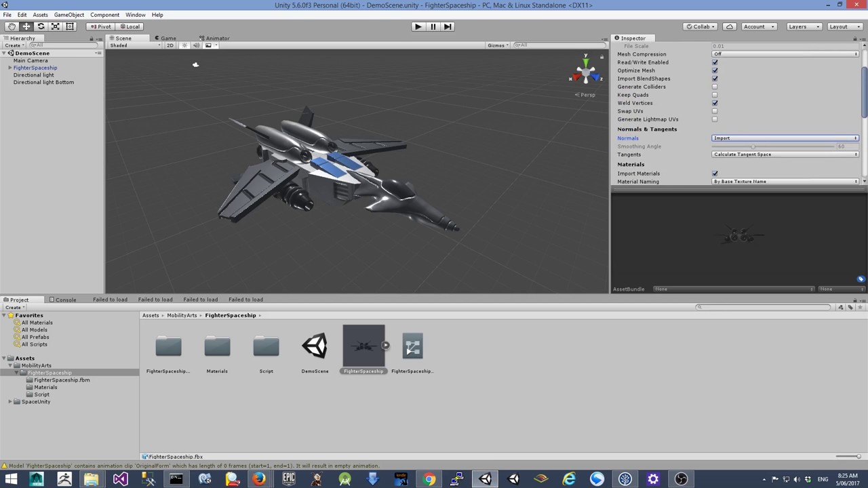Open the Shaded draw mode dropdown
This screenshot has width=868, height=488.
135,45
